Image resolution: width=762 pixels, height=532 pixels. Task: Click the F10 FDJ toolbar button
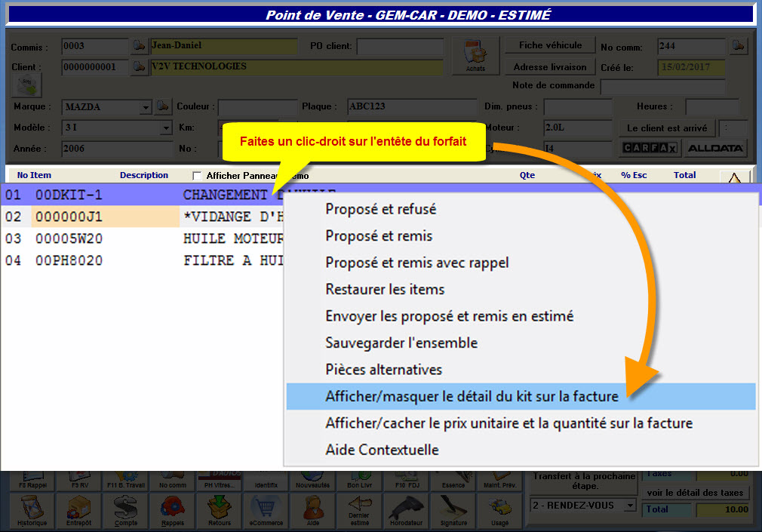pos(406,481)
